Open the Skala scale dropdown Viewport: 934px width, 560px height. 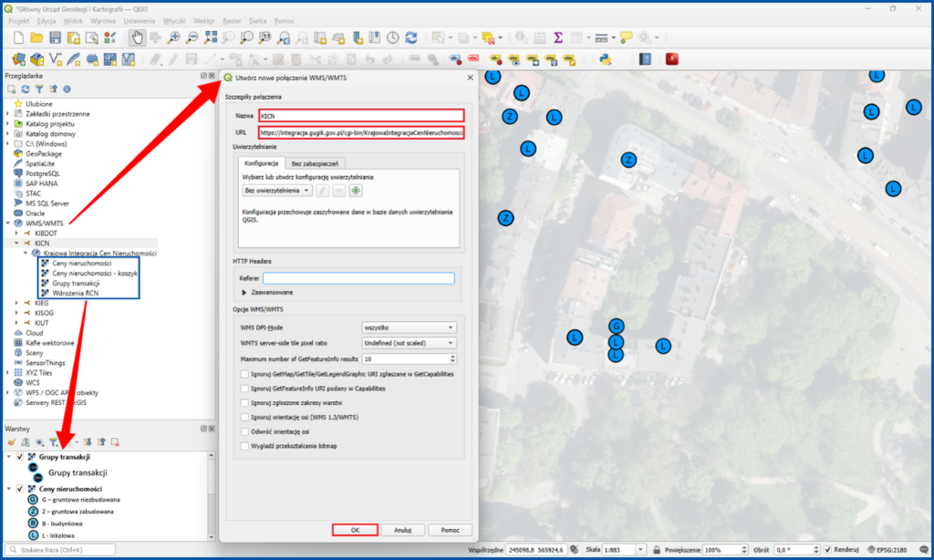click(x=640, y=550)
